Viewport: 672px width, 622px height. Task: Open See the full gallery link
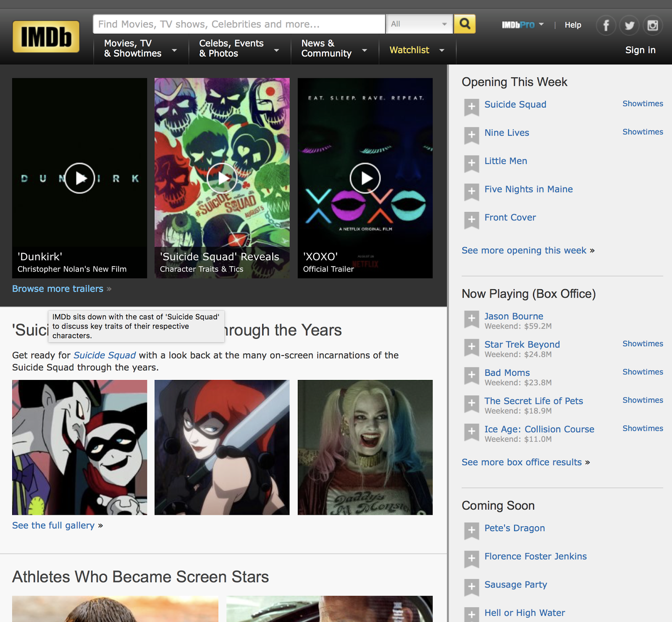click(53, 525)
